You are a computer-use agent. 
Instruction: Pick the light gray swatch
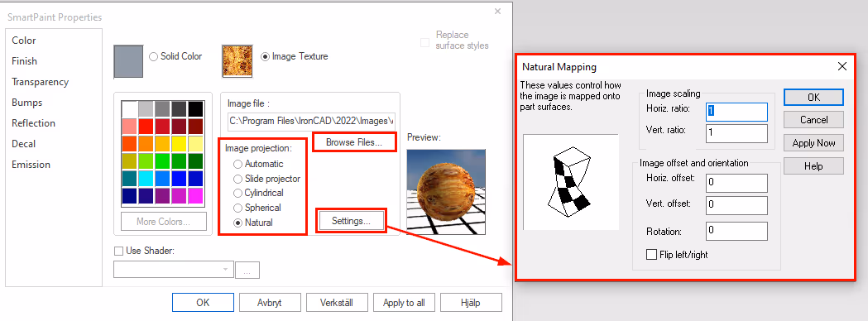click(146, 108)
